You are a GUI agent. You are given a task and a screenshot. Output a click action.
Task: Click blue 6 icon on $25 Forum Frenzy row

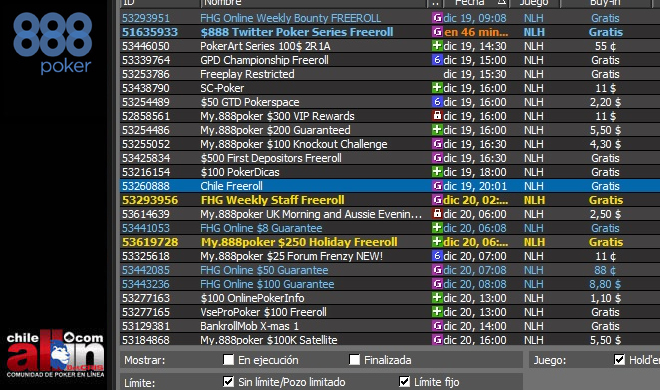437,256
